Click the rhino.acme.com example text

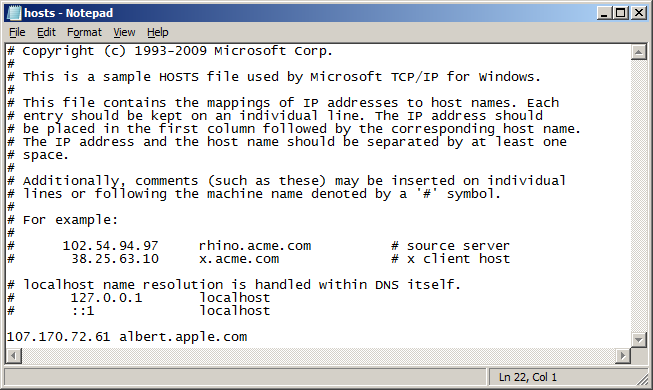[255, 246]
